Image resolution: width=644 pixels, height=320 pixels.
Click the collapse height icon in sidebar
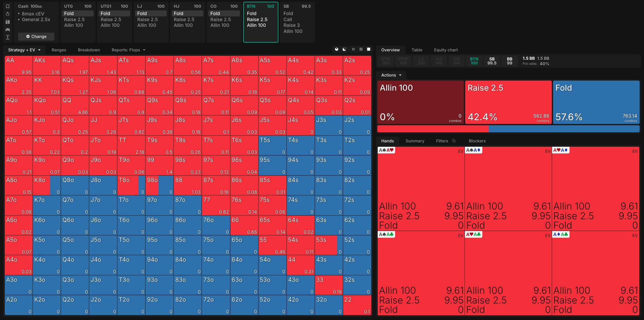pos(8,37)
